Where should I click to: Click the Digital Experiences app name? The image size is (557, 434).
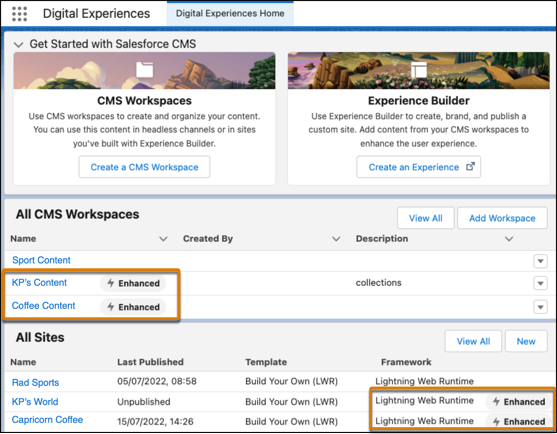[97, 13]
